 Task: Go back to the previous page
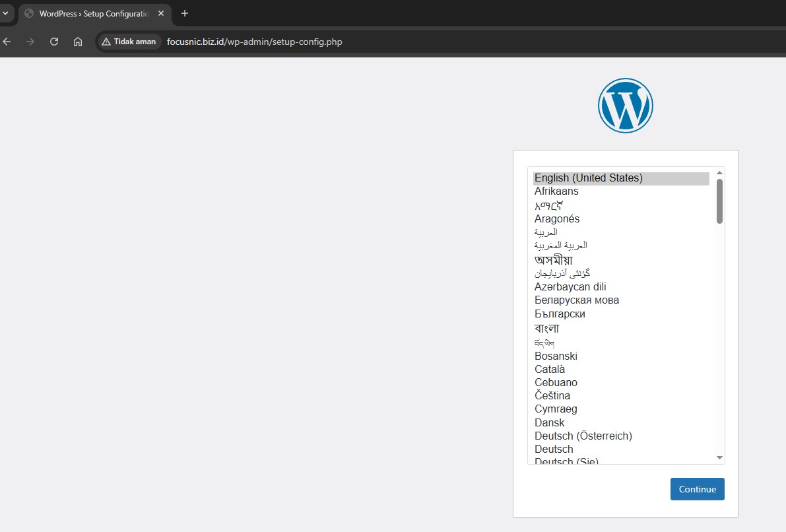(7, 42)
